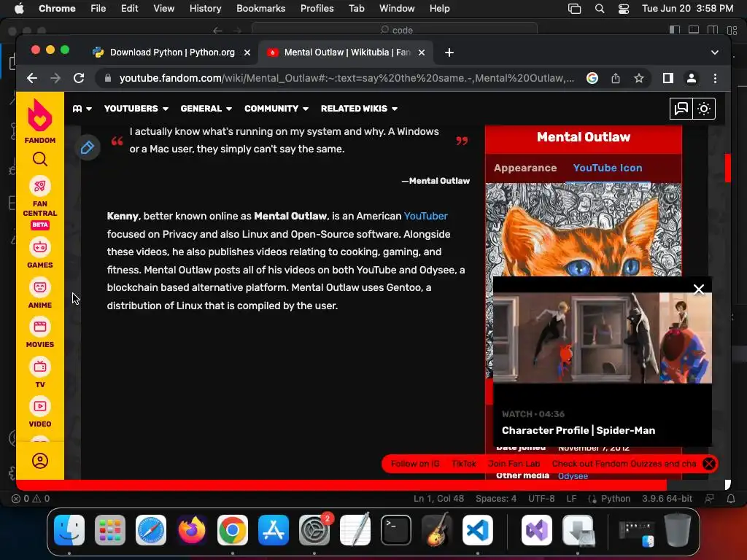This screenshot has height=560, width=747.
Task: Click Ln 1, Col 48 in VS Code status bar
Action: point(438,499)
